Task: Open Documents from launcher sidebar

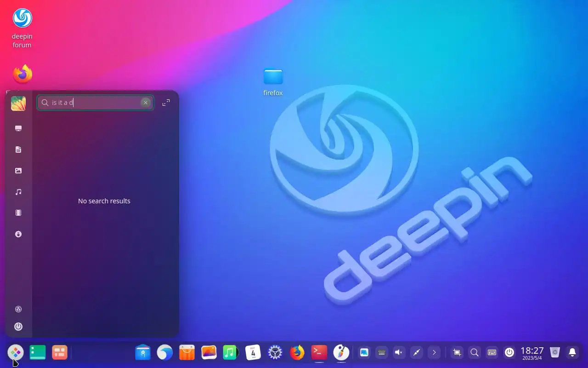Action: point(18,149)
